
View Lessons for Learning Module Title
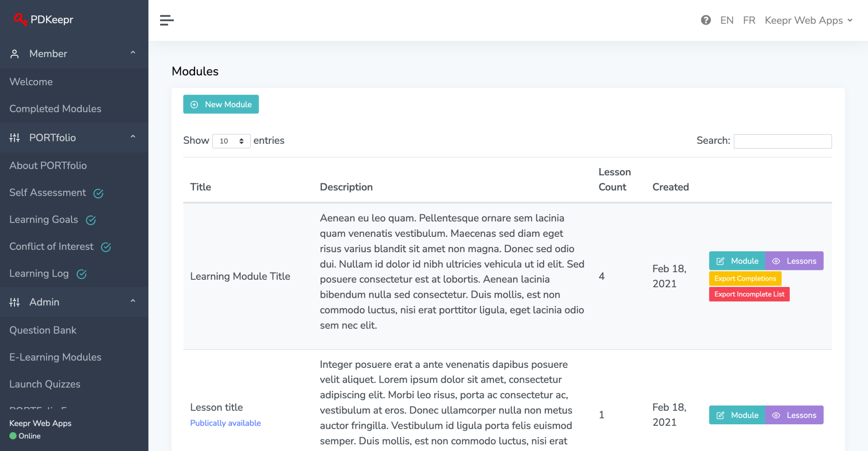coord(794,261)
